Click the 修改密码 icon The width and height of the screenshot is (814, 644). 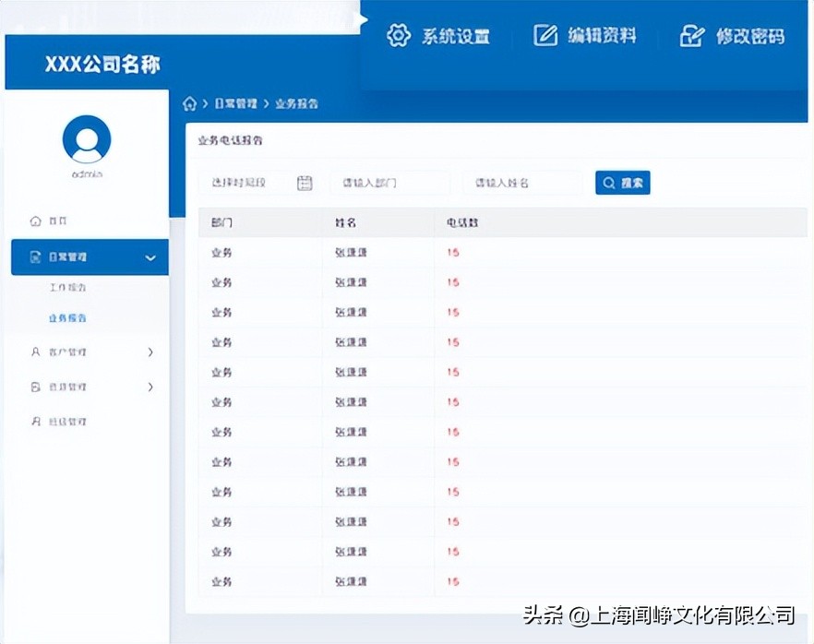pyautogui.click(x=692, y=36)
